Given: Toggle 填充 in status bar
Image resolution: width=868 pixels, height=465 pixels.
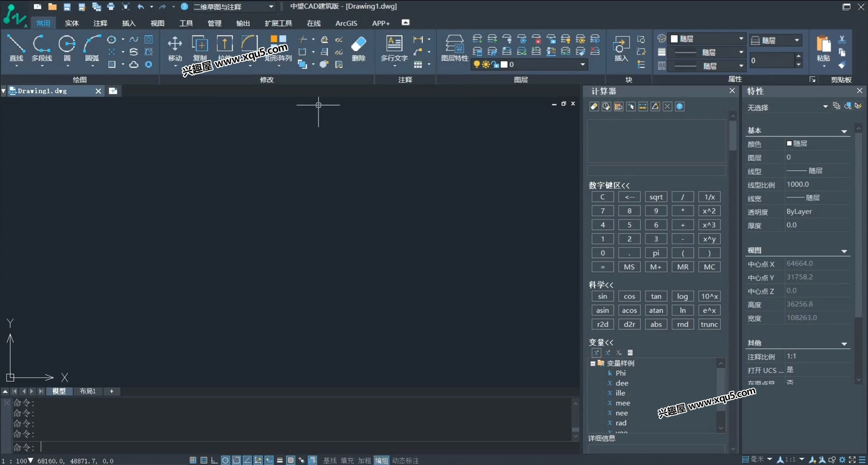Looking at the screenshot, I should (347, 460).
